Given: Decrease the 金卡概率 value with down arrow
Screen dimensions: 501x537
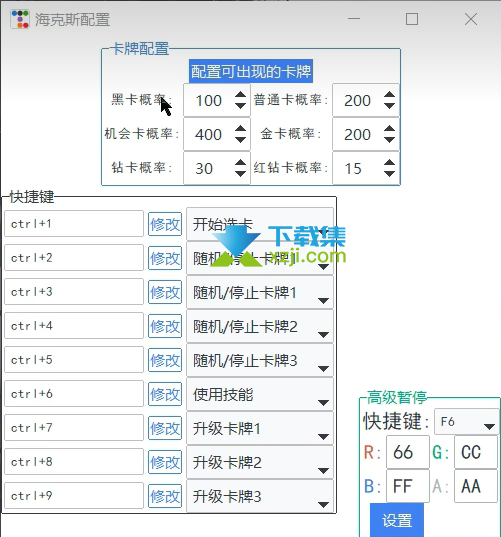Looking at the screenshot, I should click(389, 140).
